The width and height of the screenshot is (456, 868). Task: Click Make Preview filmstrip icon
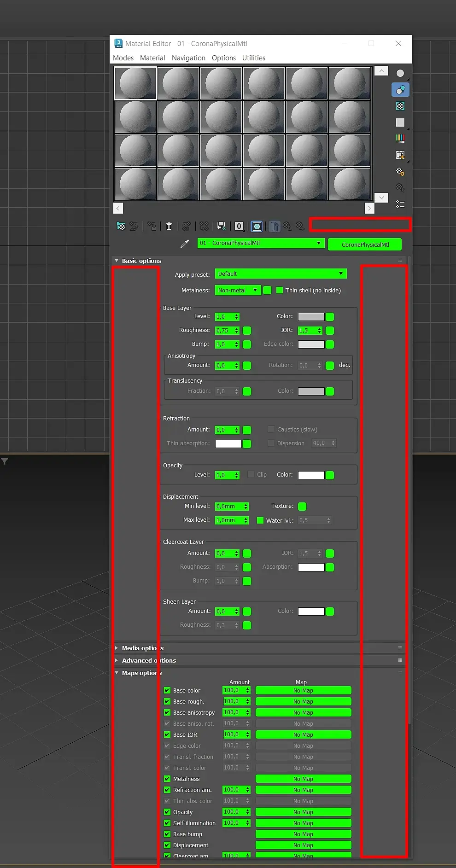click(x=400, y=155)
